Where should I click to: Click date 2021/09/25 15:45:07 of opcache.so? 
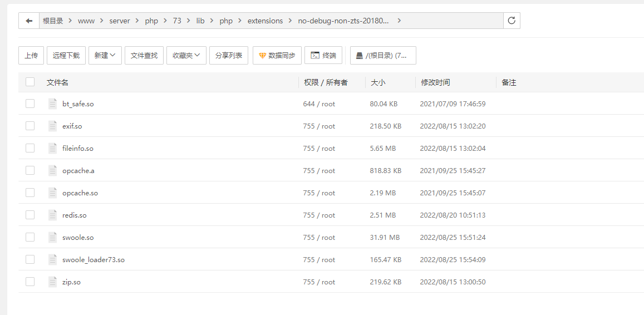[x=453, y=193]
